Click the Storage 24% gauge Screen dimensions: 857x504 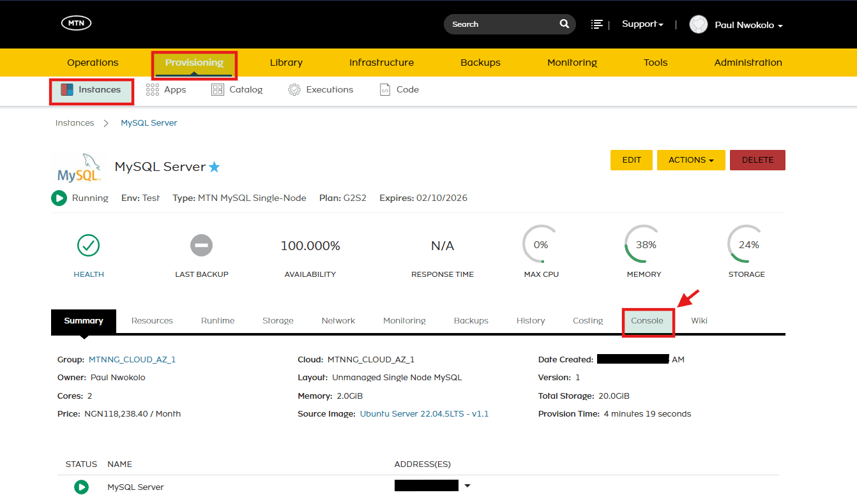point(747,245)
